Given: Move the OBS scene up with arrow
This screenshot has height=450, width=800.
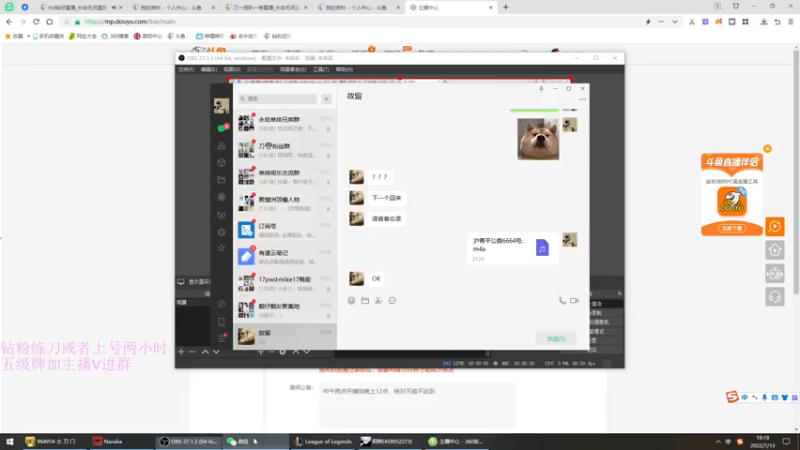Looking at the screenshot, I should point(205,352).
